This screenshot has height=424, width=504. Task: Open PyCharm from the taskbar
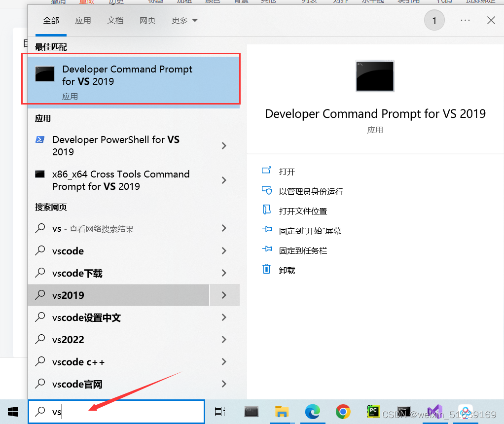(x=373, y=411)
